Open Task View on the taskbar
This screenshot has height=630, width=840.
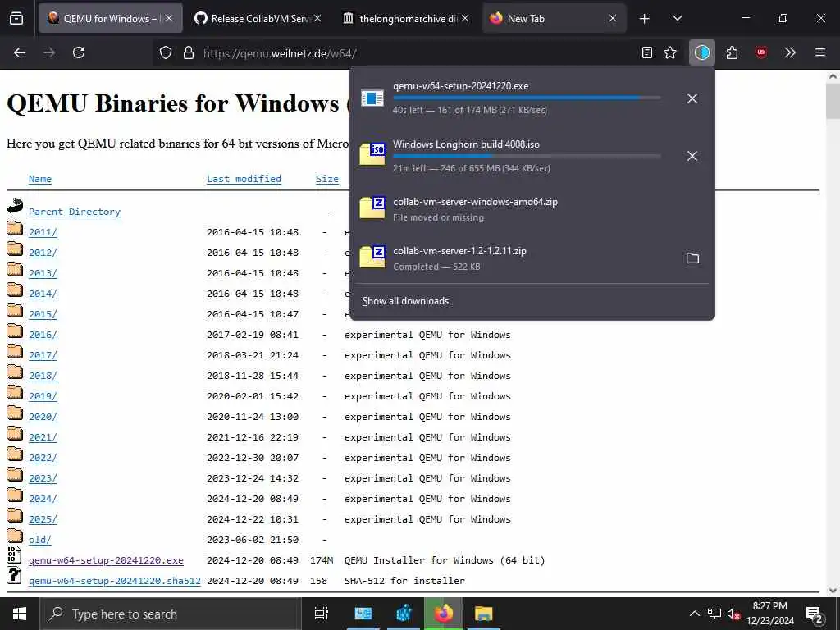pos(322,614)
